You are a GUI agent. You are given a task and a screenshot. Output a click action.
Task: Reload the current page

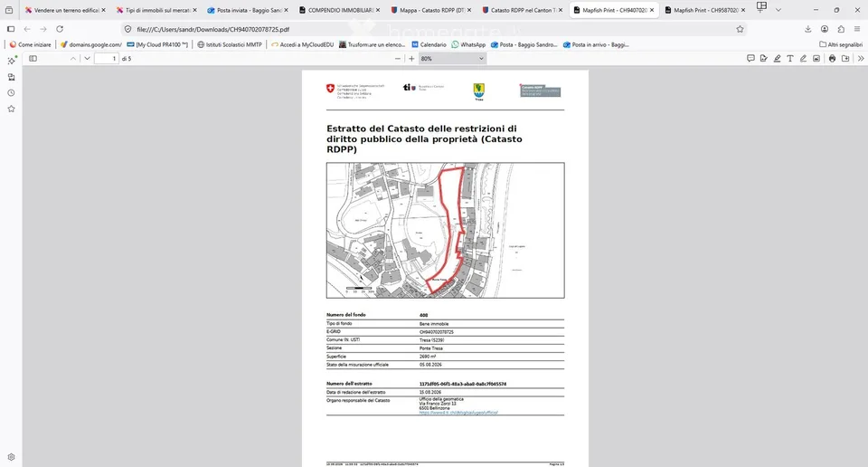coord(60,29)
